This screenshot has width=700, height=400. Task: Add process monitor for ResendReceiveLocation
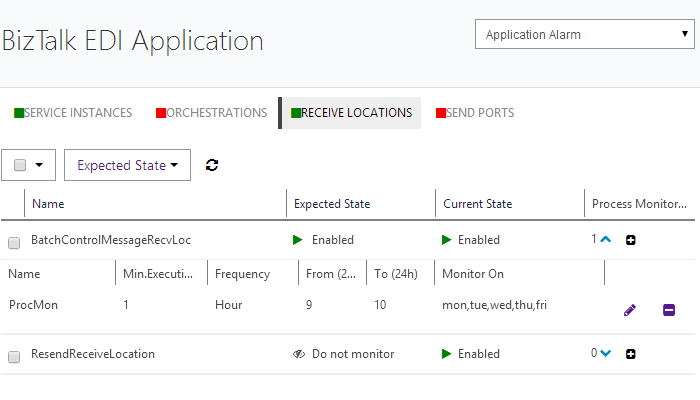pos(630,353)
